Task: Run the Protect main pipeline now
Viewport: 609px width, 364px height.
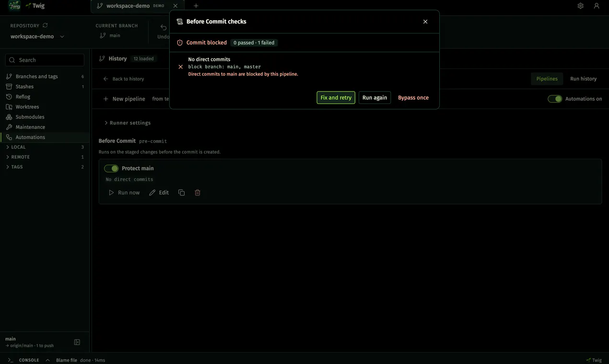Action: click(124, 193)
